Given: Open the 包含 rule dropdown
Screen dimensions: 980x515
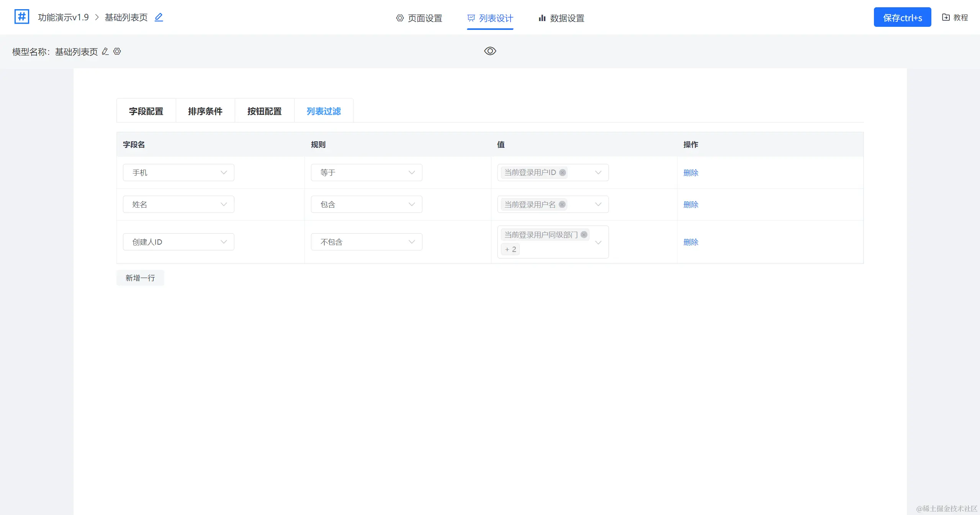Looking at the screenshot, I should point(366,204).
